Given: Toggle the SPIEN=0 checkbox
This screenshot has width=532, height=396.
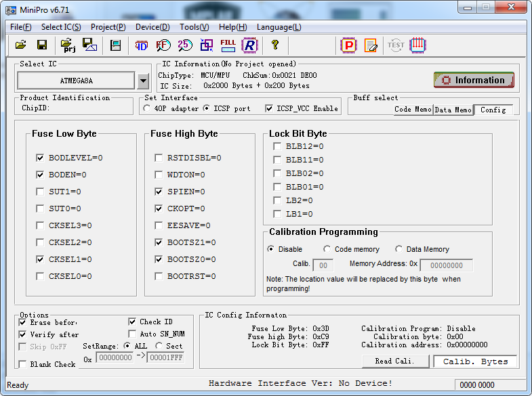Looking at the screenshot, I should tap(159, 192).
